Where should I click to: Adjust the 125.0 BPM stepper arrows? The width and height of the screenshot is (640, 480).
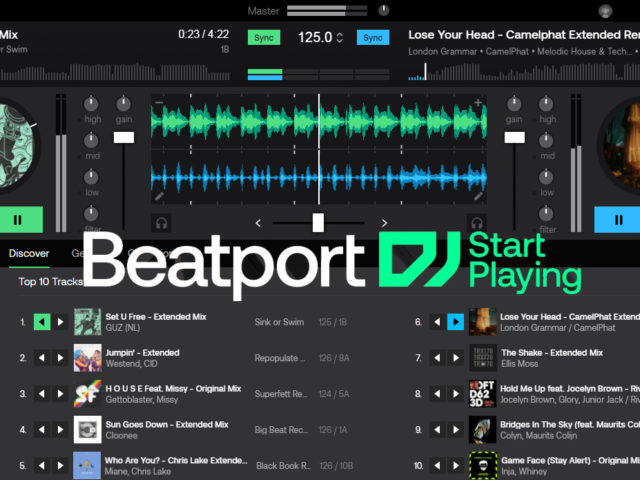340,38
